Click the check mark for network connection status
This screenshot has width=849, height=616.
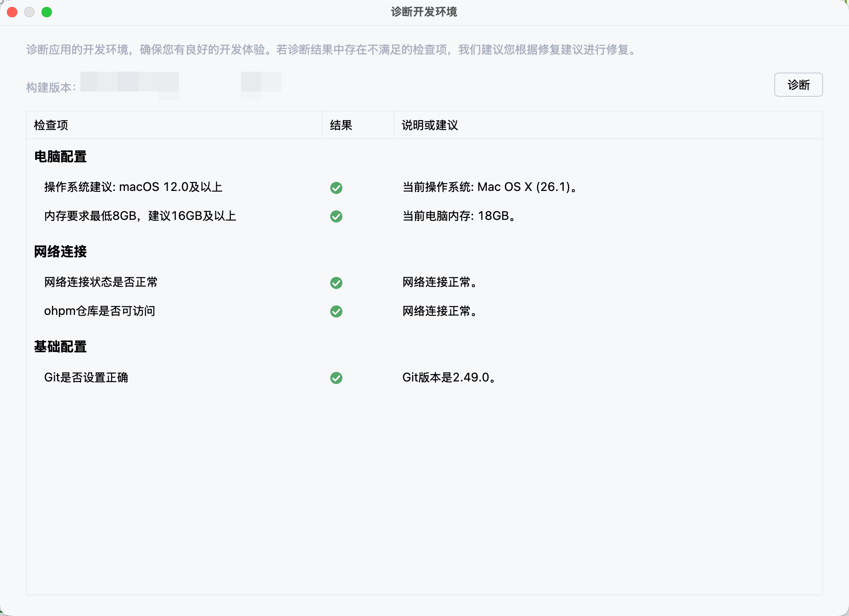coord(337,283)
